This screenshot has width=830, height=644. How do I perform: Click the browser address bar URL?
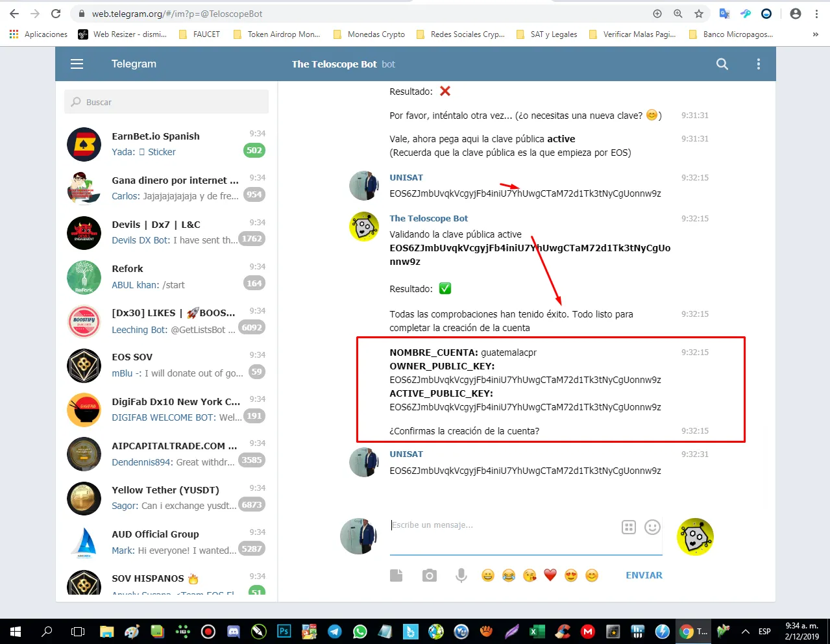pyautogui.click(x=177, y=14)
